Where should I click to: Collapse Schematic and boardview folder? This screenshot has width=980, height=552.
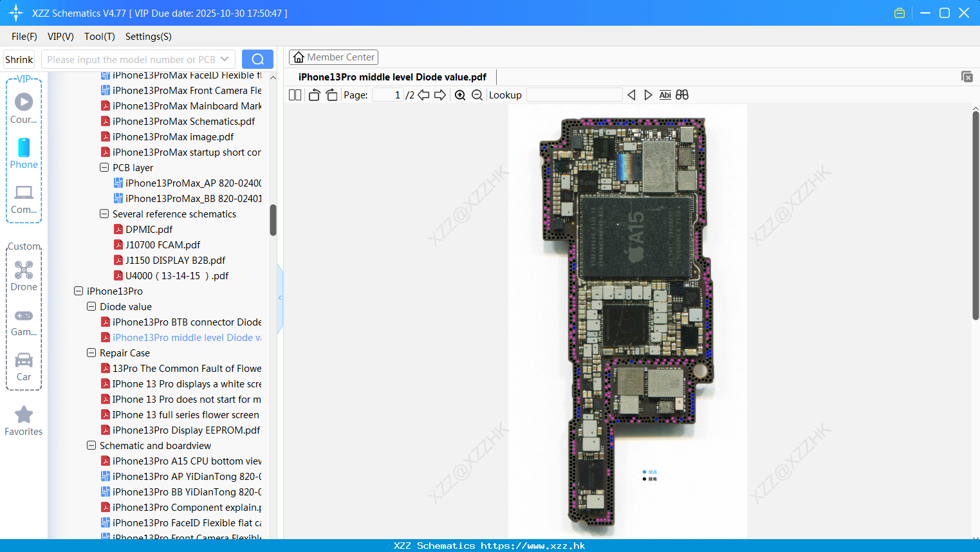coord(91,445)
